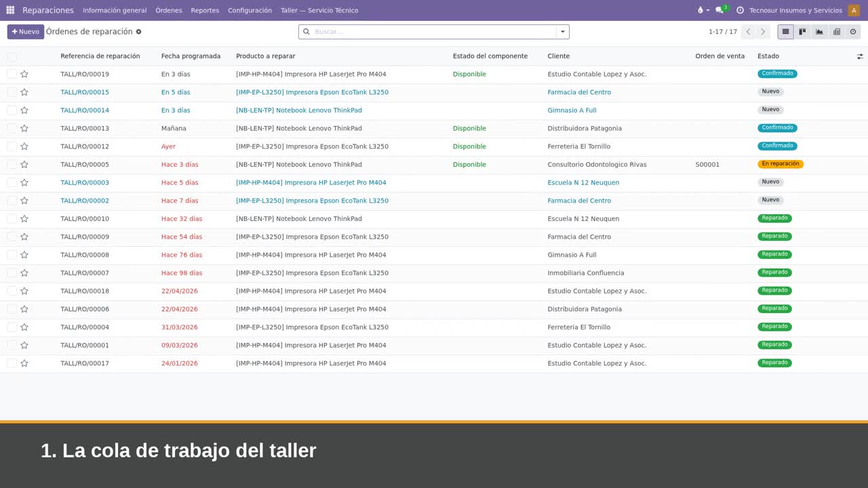Select the TALL/RO/00001 row checkbox
Screen dimensions: 868x488
(x=12, y=345)
